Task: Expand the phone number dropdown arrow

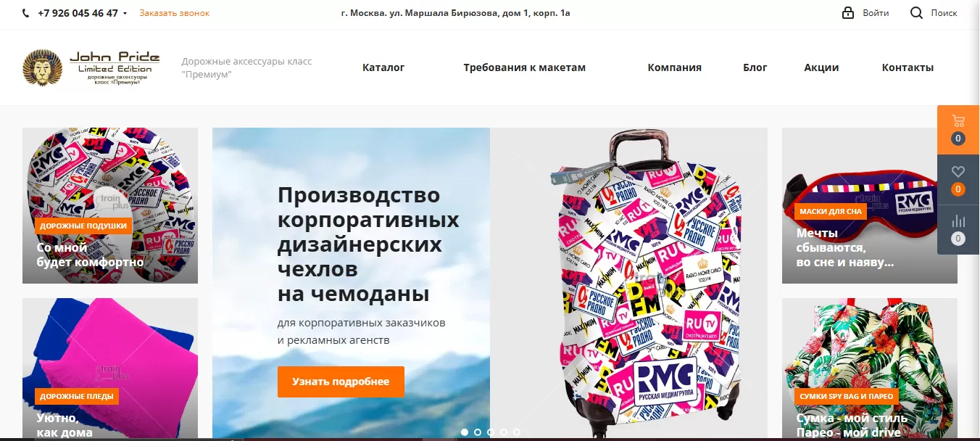Action: pos(125,14)
